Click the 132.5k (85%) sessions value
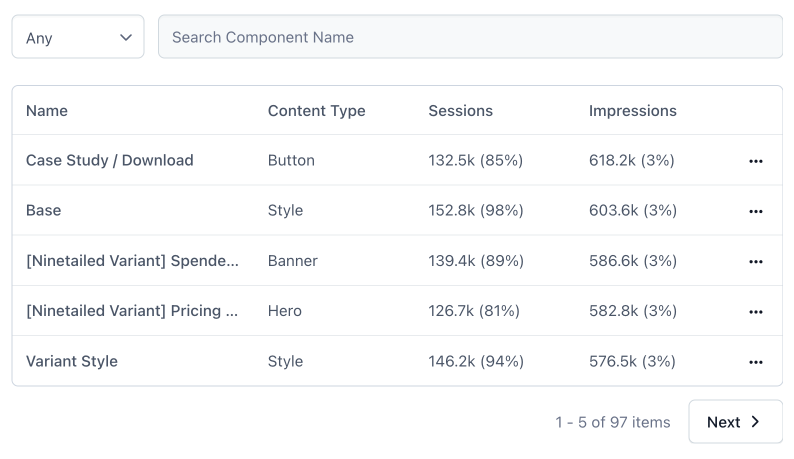The image size is (794, 459). pos(475,161)
